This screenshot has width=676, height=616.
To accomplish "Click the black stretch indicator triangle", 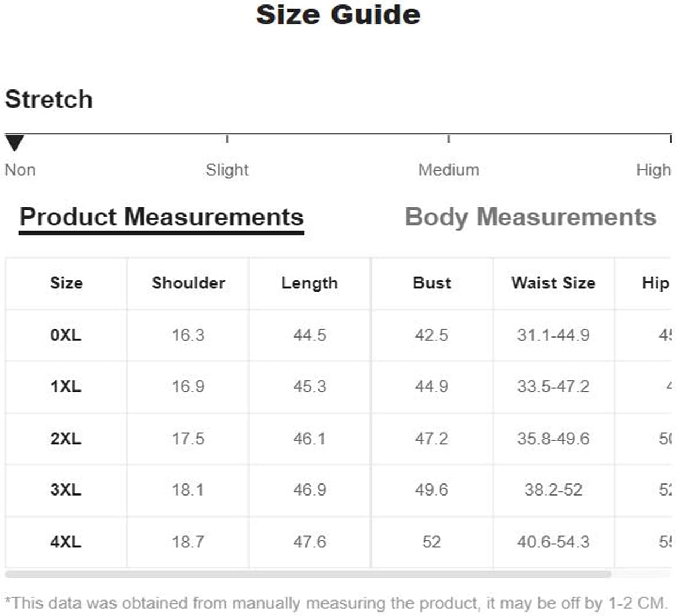I will pyautogui.click(x=14, y=143).
